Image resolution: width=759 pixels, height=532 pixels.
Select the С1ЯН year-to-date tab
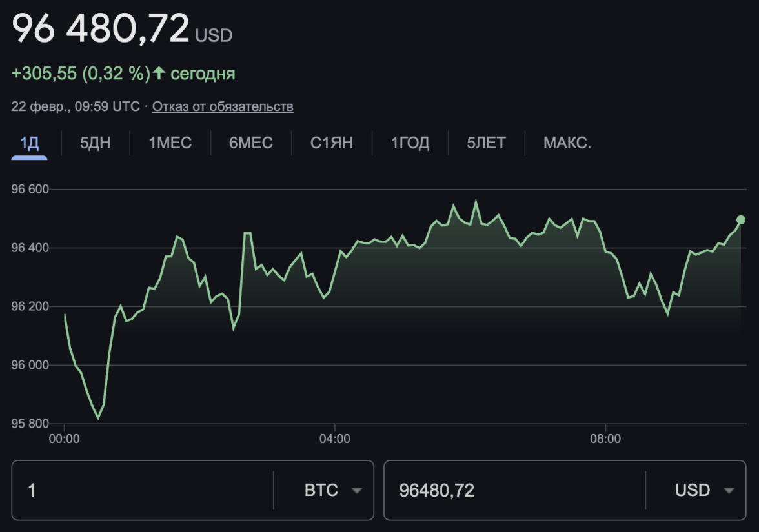tap(332, 143)
